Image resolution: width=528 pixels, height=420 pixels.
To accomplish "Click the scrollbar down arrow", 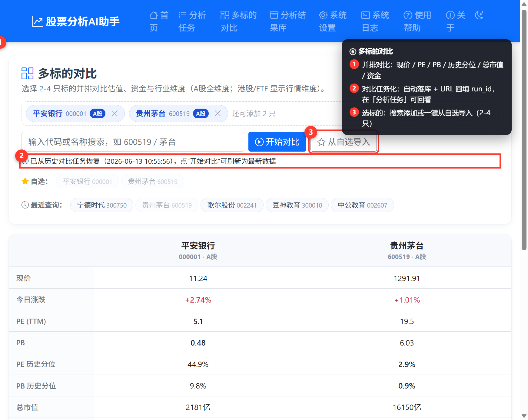I will pyautogui.click(x=524, y=416).
